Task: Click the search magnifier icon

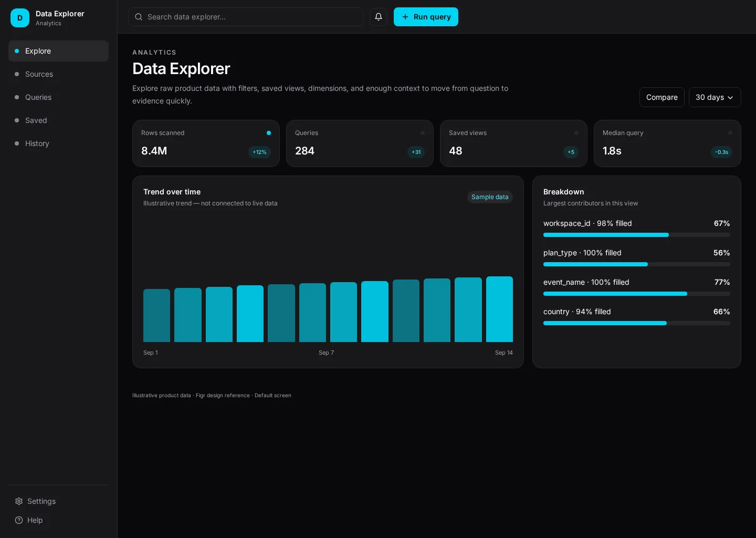Action: (139, 17)
